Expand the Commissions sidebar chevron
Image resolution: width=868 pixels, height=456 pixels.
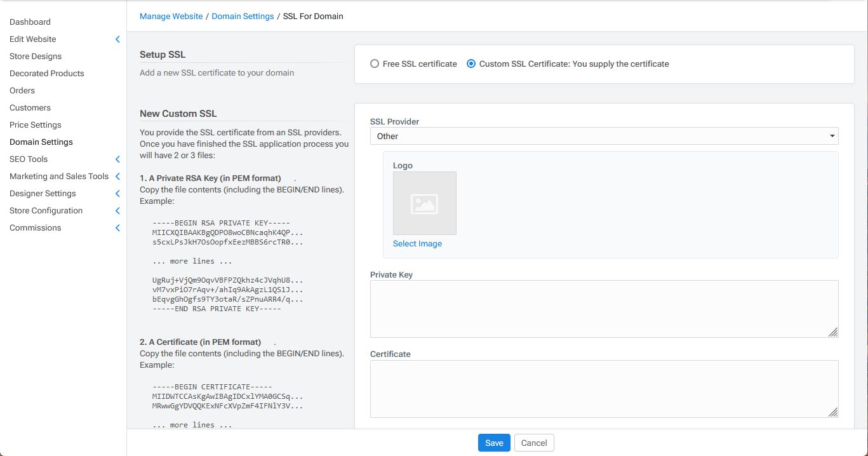pos(117,227)
